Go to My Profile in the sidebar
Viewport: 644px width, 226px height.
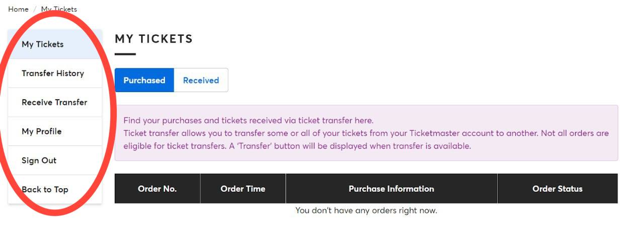click(x=55, y=132)
